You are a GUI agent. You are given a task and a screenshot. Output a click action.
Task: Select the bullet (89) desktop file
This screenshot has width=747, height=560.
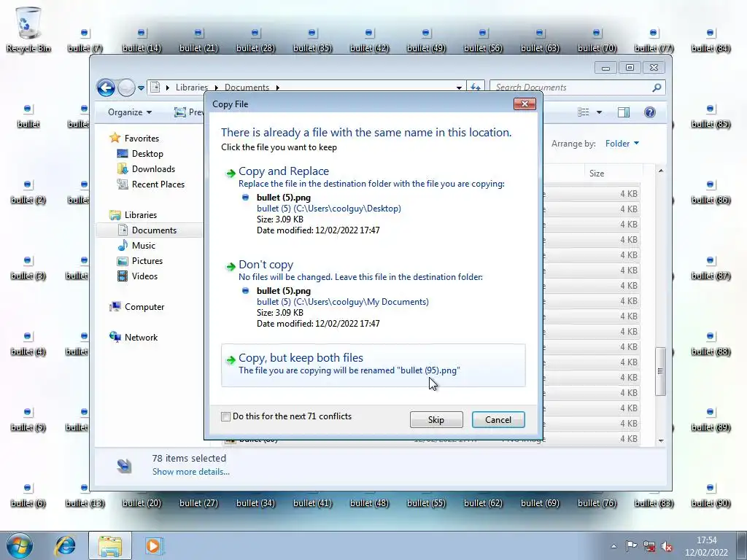(711, 419)
